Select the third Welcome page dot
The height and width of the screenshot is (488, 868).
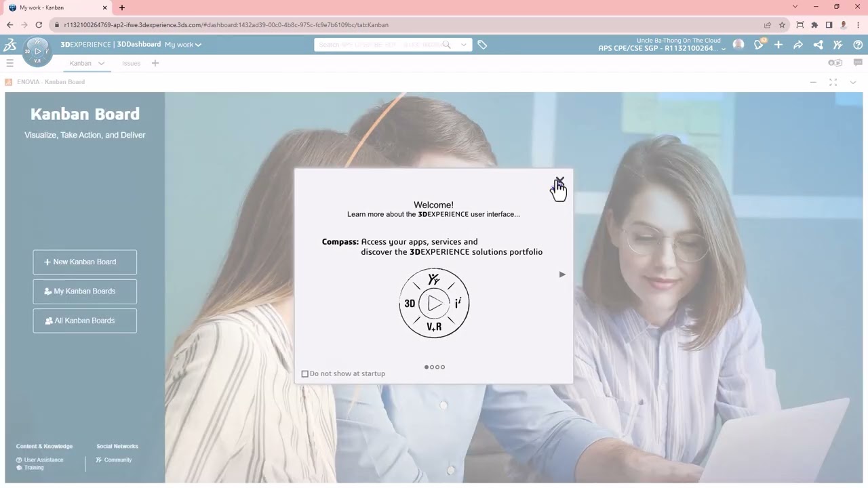pos(437,367)
